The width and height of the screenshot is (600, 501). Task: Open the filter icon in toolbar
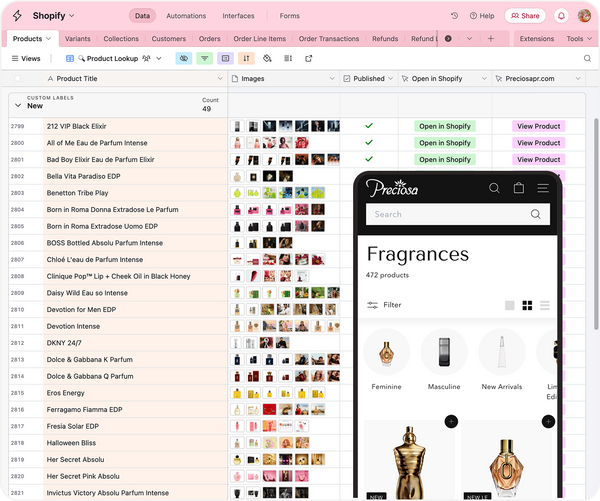[204, 59]
